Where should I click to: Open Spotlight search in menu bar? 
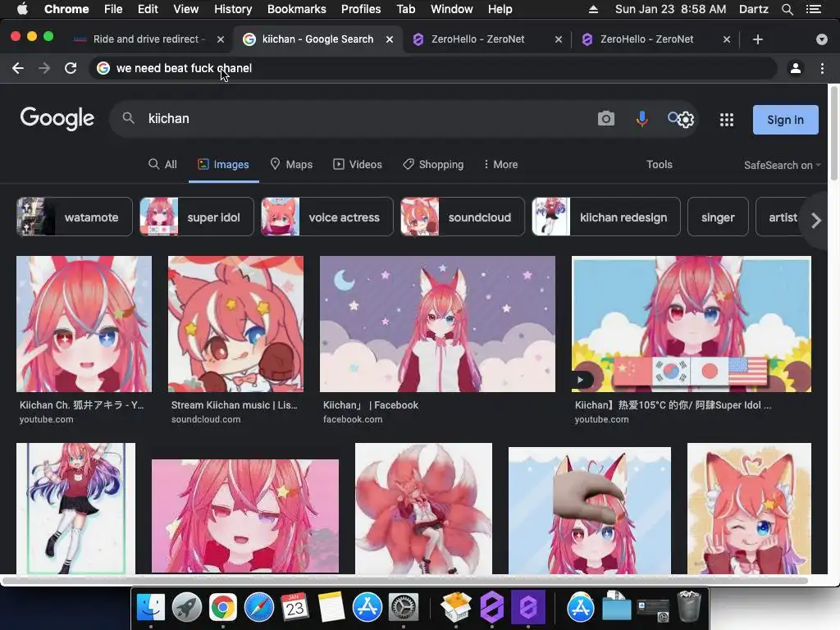(787, 9)
